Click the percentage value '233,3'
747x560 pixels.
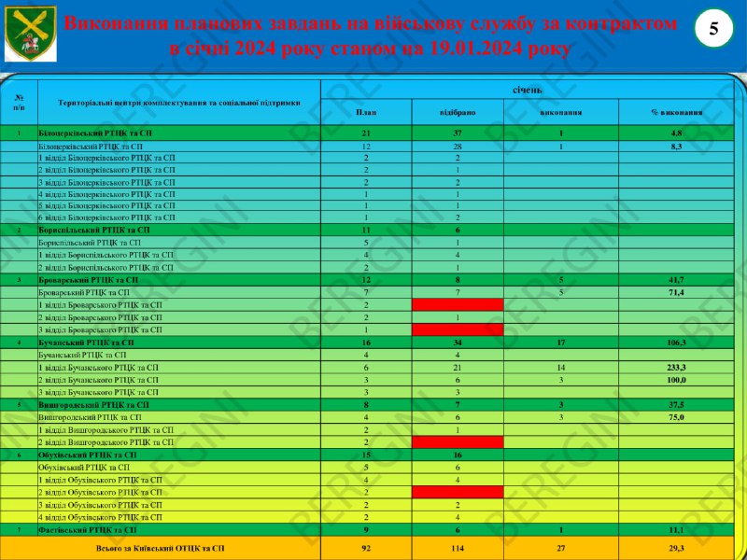coord(676,368)
